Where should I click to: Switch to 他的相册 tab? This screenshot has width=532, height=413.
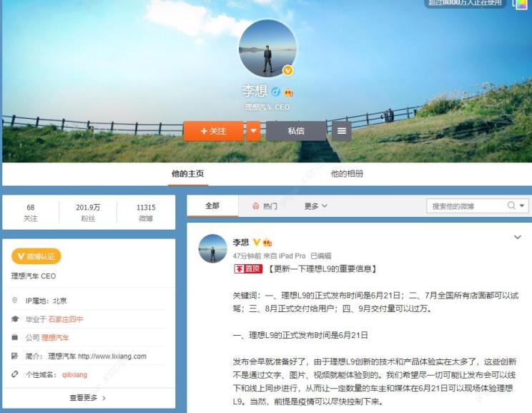(x=347, y=174)
